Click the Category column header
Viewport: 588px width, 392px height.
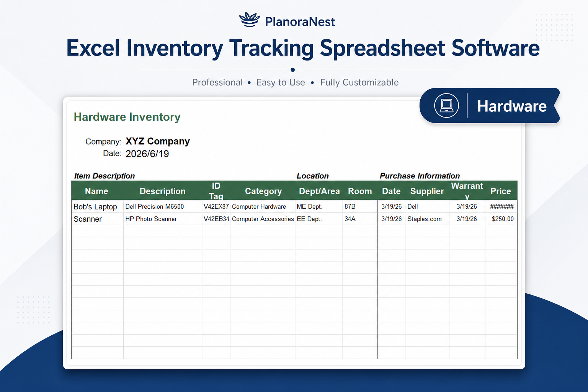tap(263, 191)
